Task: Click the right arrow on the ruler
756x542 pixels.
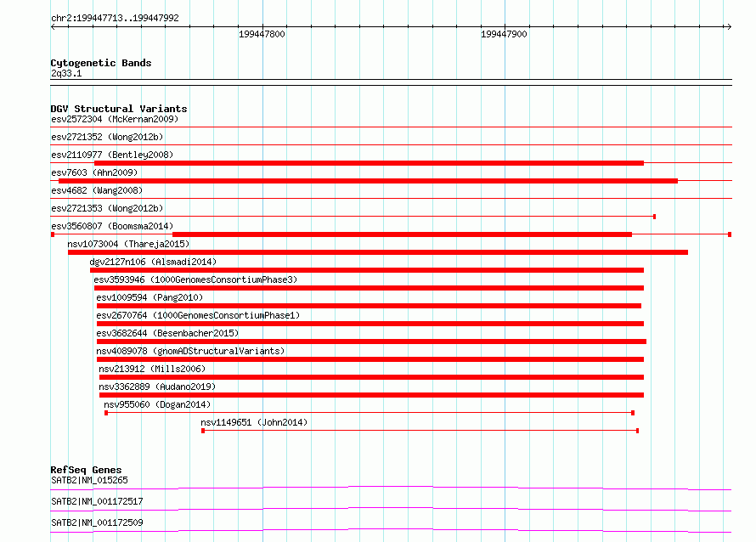Action: point(729,26)
